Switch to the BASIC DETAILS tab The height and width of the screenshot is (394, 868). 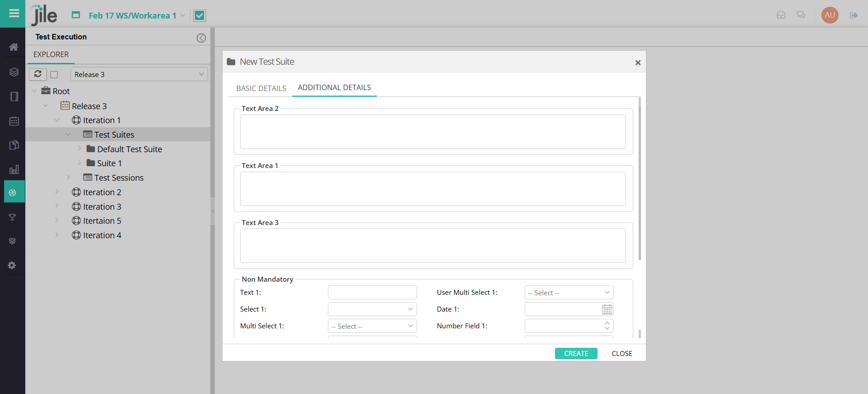coord(261,88)
